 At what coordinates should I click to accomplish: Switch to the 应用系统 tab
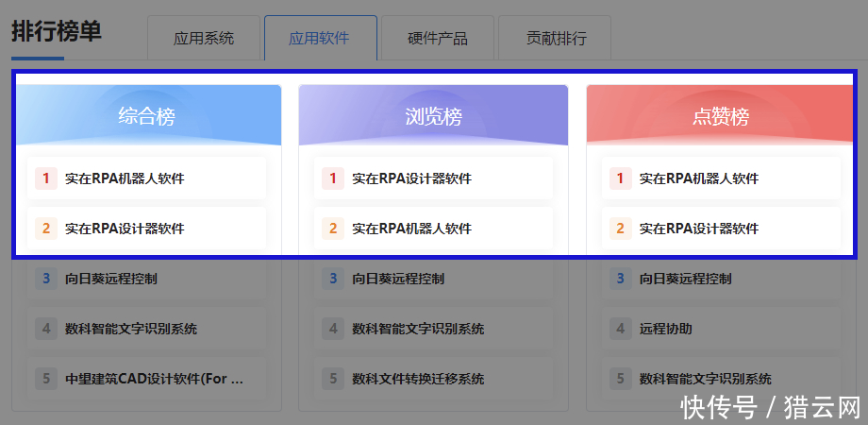click(203, 39)
